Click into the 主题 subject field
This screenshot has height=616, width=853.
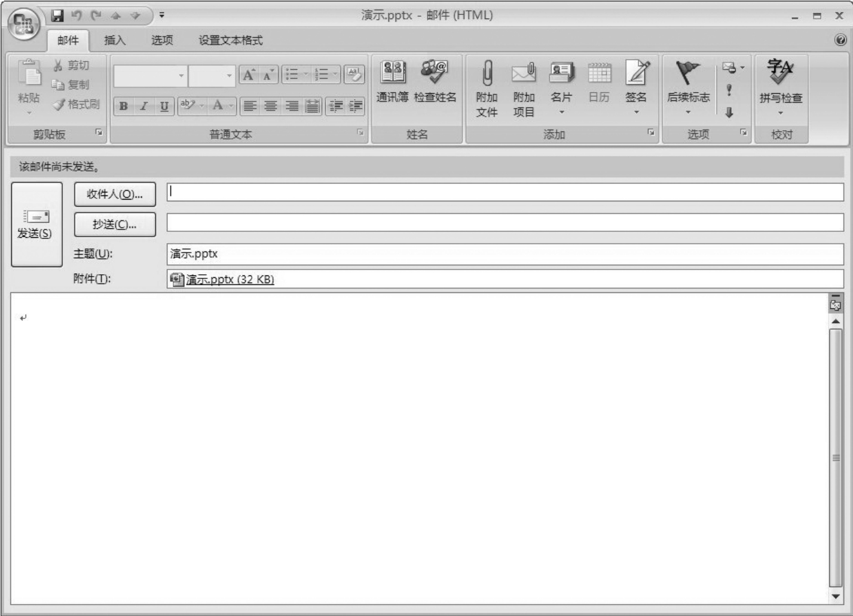[x=505, y=254]
